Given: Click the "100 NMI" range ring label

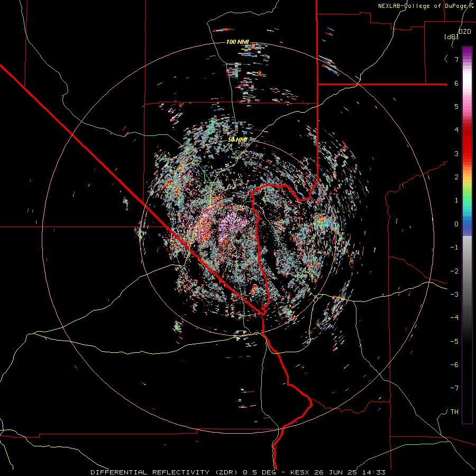Looking at the screenshot, I should pos(237,42).
